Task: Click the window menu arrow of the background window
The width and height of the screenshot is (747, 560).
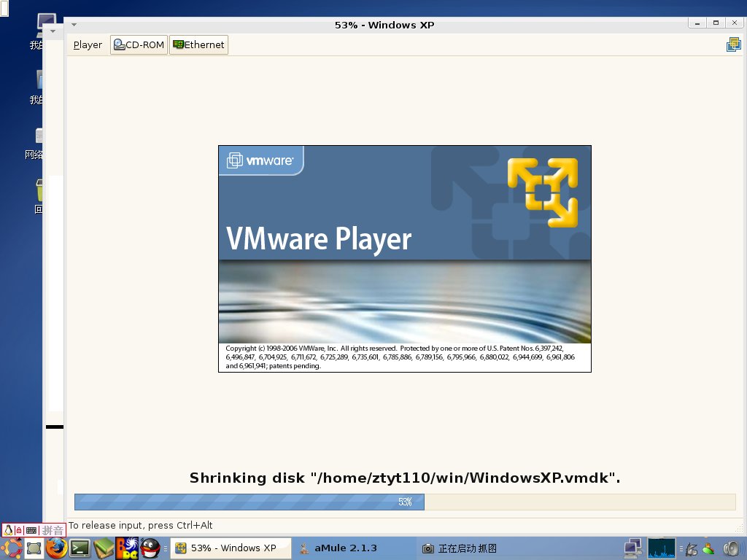Action: click(x=53, y=31)
